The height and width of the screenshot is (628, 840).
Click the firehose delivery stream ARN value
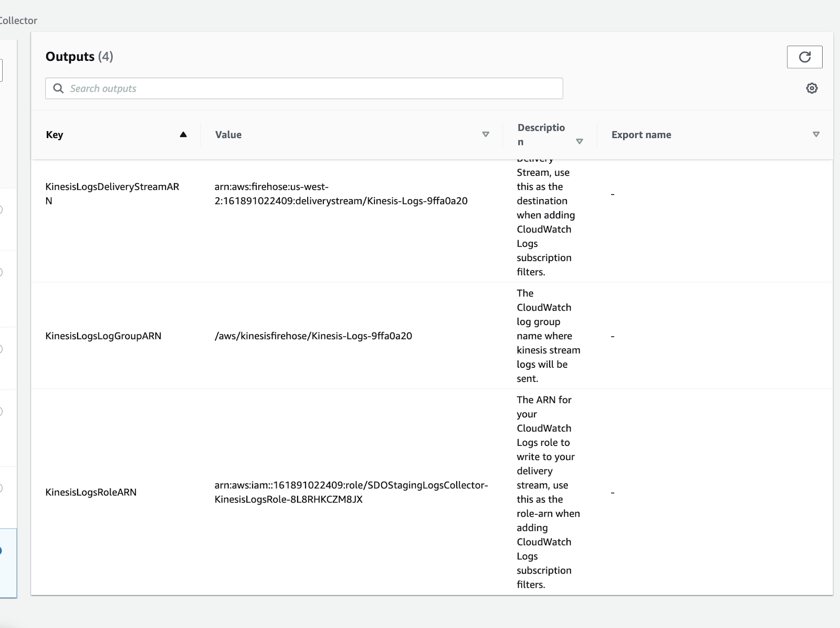341,194
